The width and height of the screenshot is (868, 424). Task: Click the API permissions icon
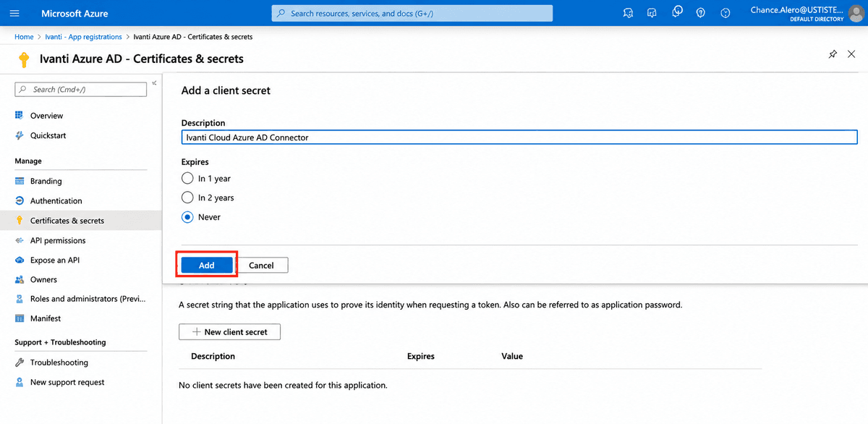[x=20, y=240]
